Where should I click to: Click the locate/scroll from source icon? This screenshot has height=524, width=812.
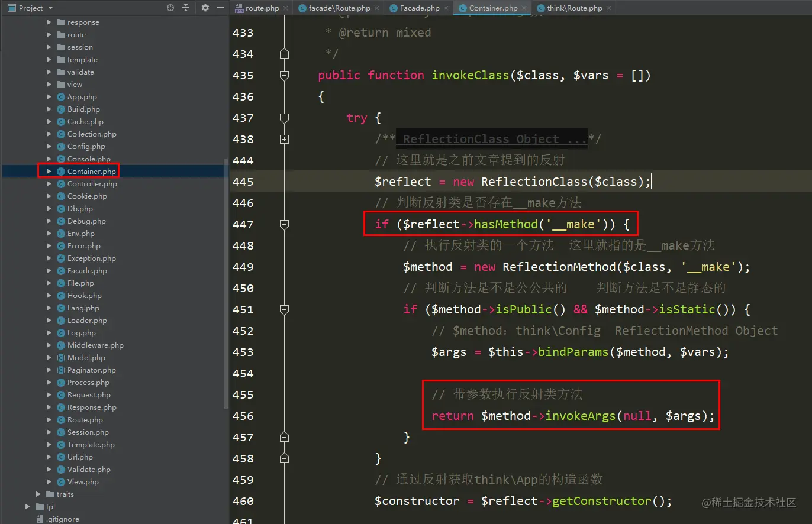point(170,8)
